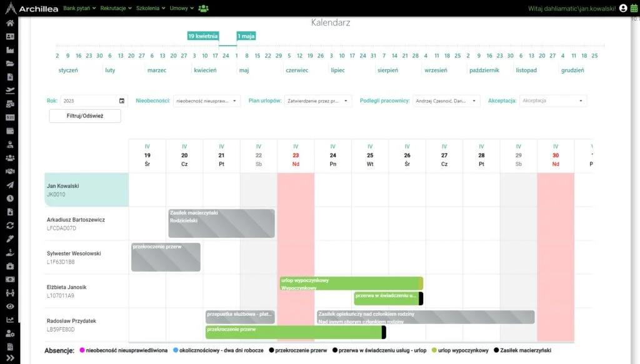The image size is (640, 364).
Task: Click the user profile icon at top right
Action: pyautogui.click(x=622, y=9)
